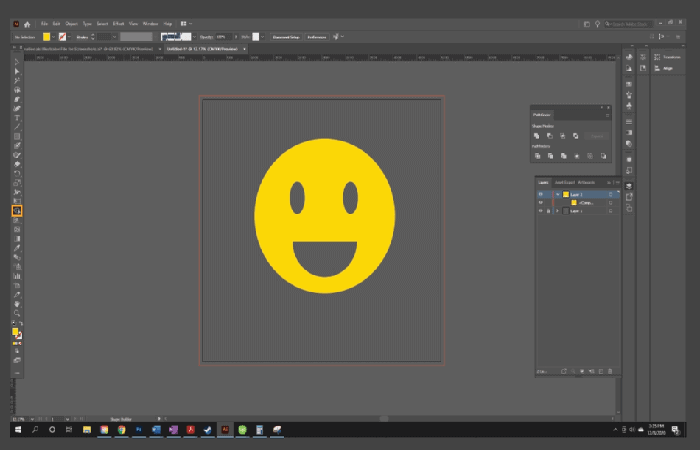Click Preferences button in control bar
This screenshot has height=450, width=700.
[x=317, y=37]
